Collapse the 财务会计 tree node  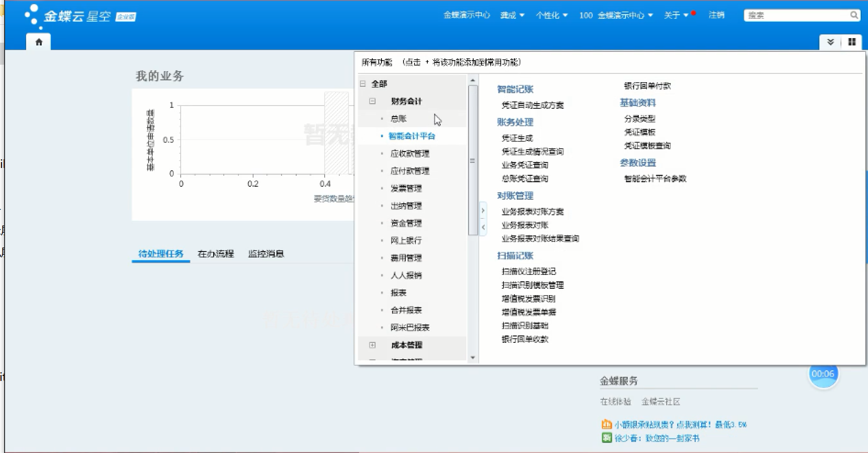372,101
